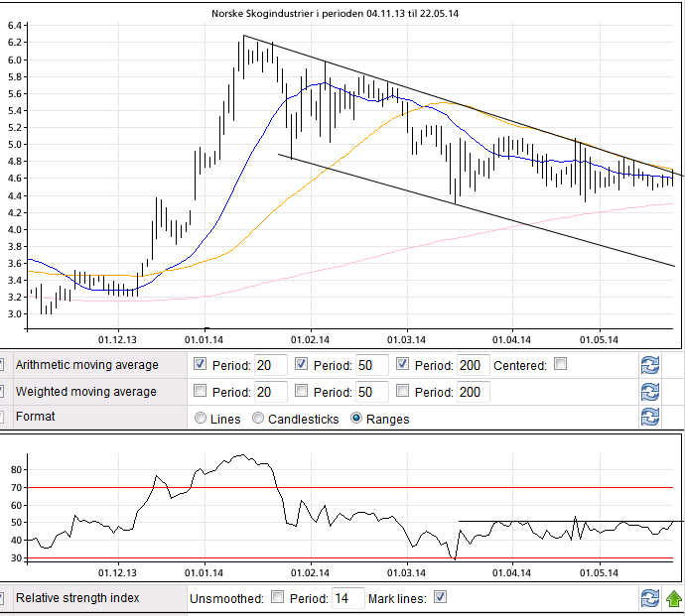This screenshot has height=616, width=685.
Task: Select the Ranges format radio button
Action: pos(357,419)
